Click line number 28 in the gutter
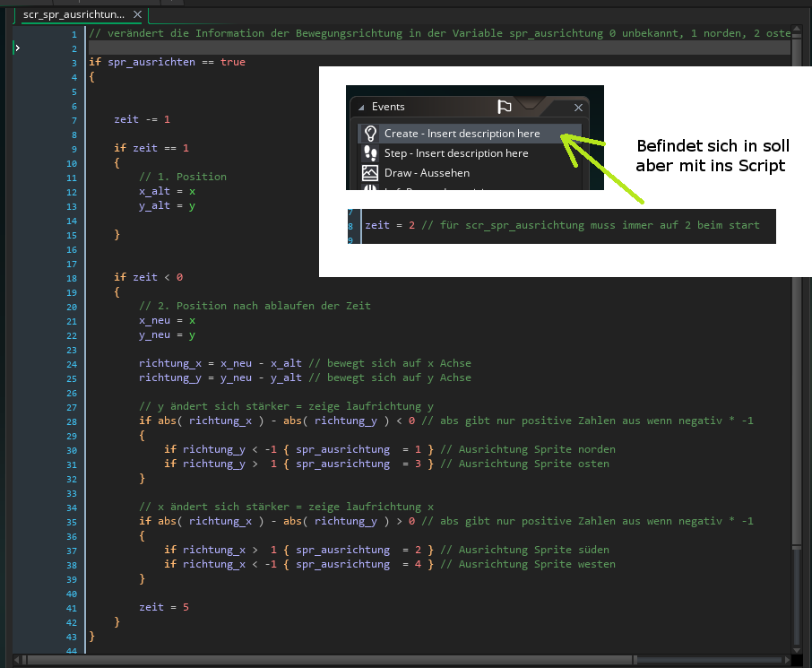This screenshot has height=668, width=812. (x=73, y=421)
